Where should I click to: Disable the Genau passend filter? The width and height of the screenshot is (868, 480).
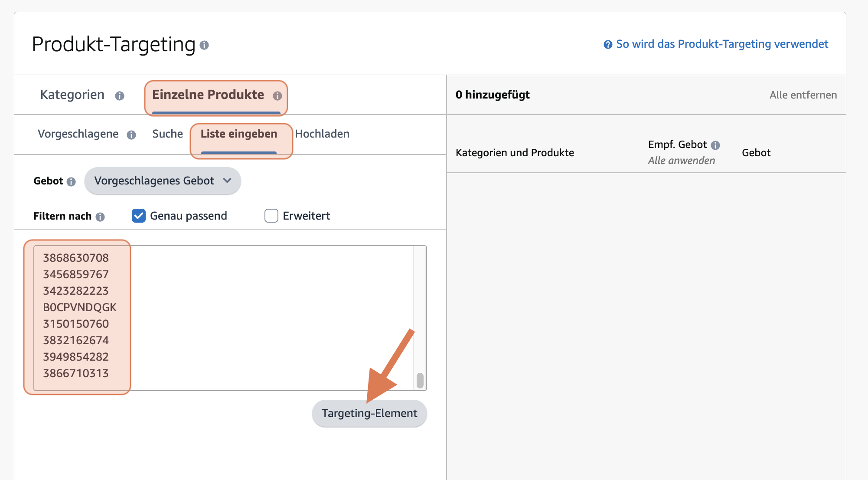coord(138,216)
